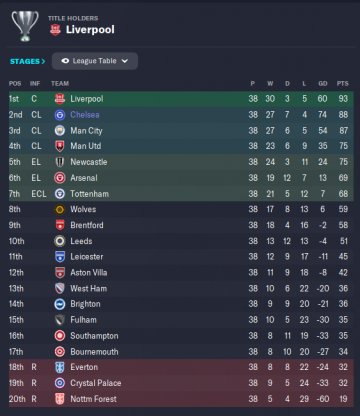The image size is (360, 416).
Task: Click the Newcastle club badge icon
Action: (x=60, y=162)
